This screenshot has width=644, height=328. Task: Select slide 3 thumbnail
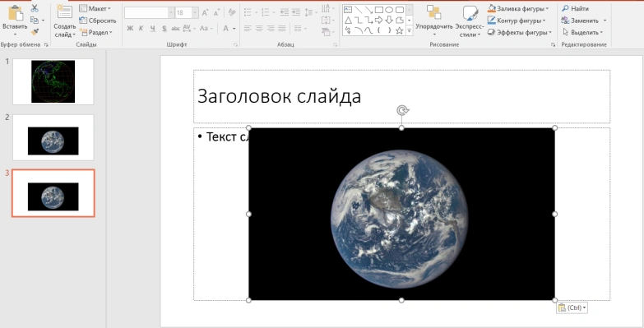(x=53, y=193)
